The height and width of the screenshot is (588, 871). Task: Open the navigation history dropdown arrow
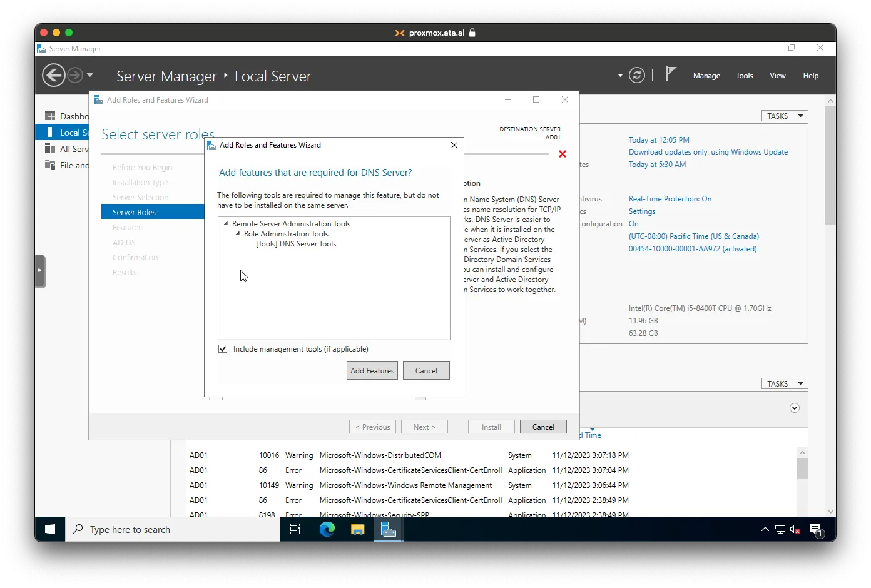pos(90,75)
